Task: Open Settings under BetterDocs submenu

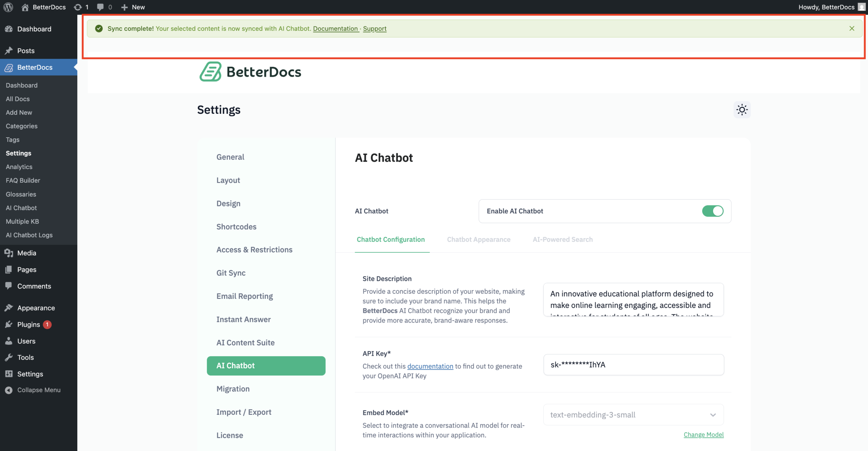Action: [x=18, y=153]
